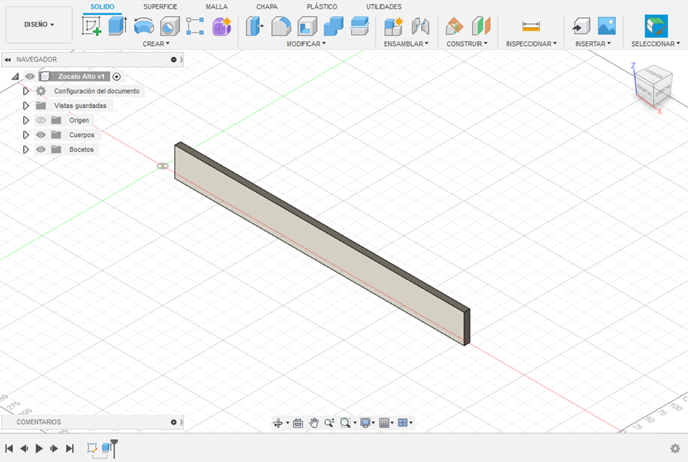Click the Zoom tool icon
The height and width of the screenshot is (462, 688).
(329, 423)
